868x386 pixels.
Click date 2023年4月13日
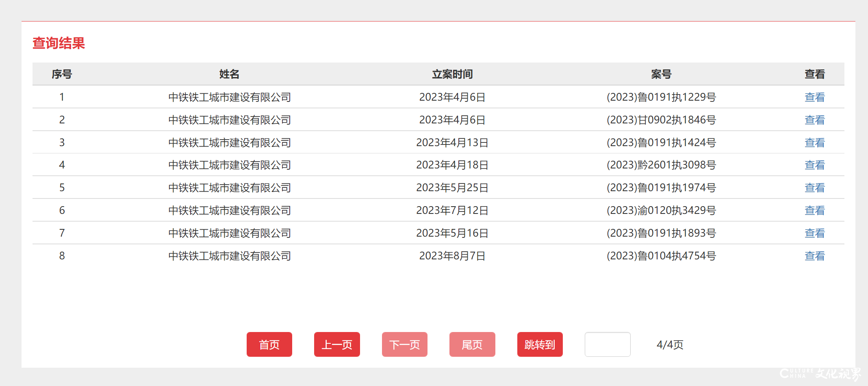pyautogui.click(x=452, y=142)
